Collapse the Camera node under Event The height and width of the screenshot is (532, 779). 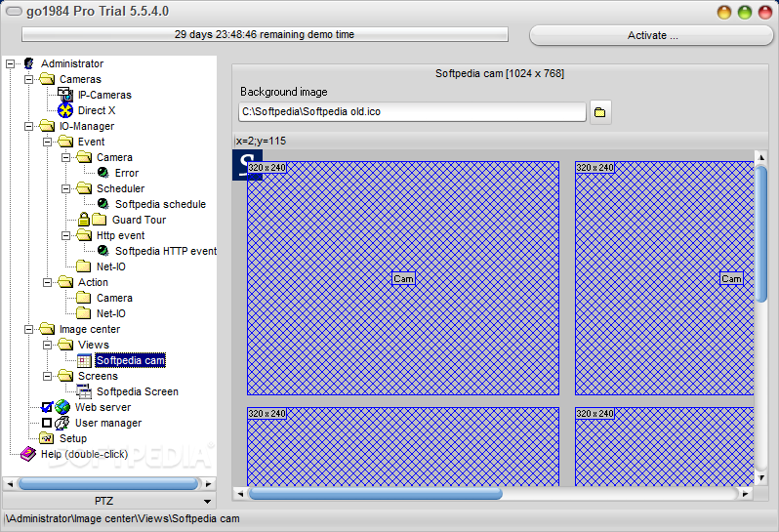(65, 157)
